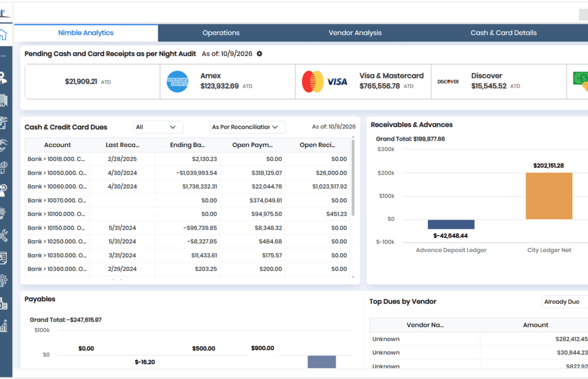Click the American Express logo
The height and width of the screenshot is (379, 588).
click(x=178, y=82)
